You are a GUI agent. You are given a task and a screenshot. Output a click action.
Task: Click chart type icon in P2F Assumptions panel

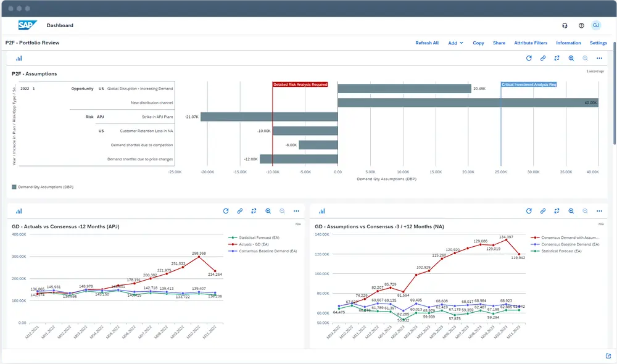(x=19, y=58)
